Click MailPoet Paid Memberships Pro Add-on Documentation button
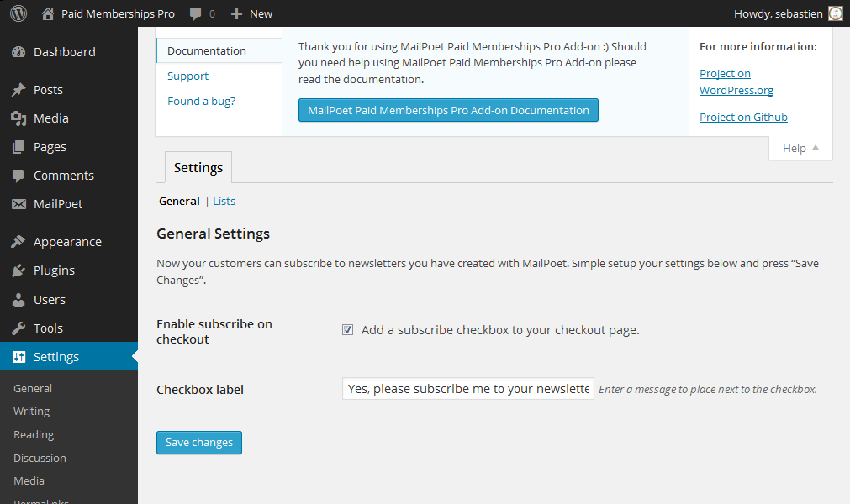 tap(448, 110)
